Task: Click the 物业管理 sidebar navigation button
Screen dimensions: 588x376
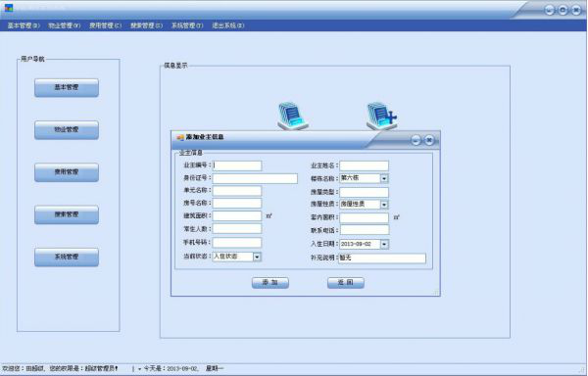Action: click(67, 129)
